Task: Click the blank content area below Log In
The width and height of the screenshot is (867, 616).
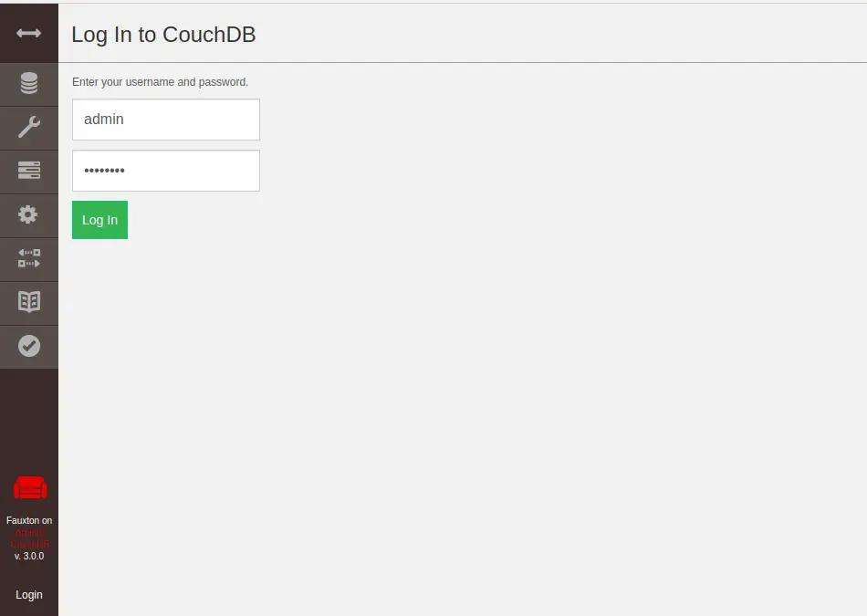Action: click(x=463, y=426)
